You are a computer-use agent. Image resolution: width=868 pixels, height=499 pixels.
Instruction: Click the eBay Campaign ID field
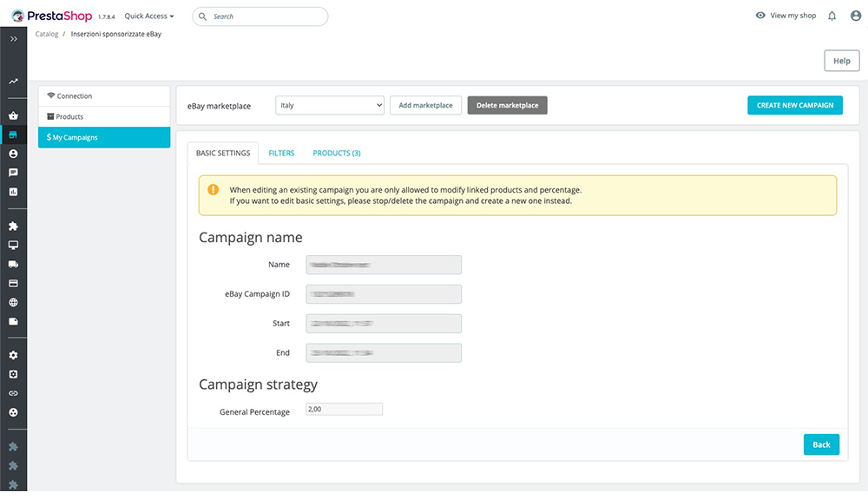coord(384,293)
